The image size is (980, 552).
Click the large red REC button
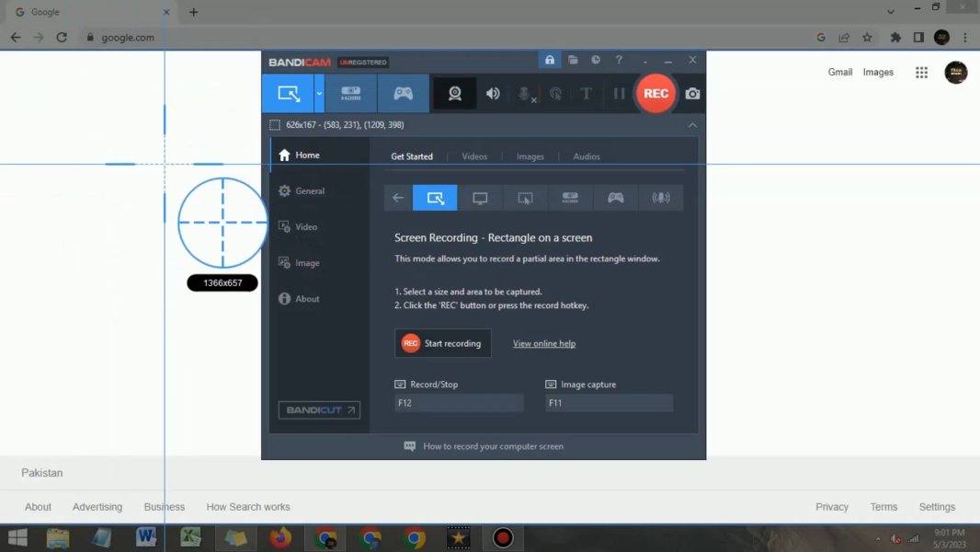pos(655,94)
